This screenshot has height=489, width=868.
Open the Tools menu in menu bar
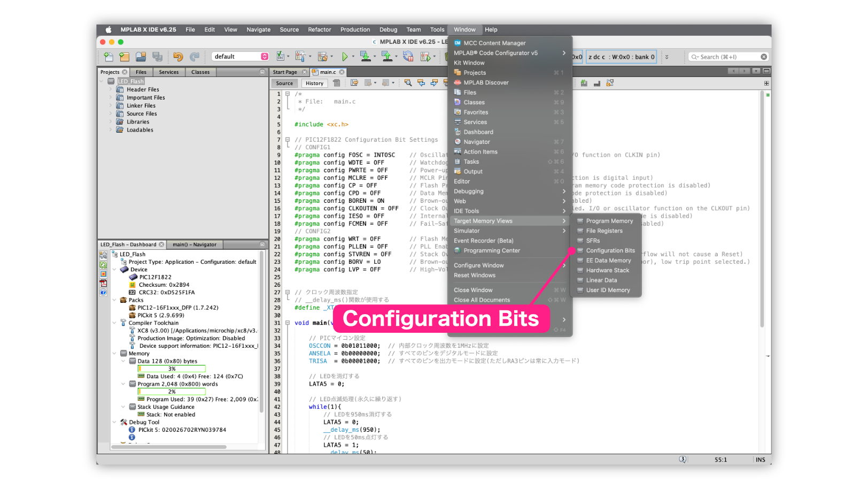point(437,29)
